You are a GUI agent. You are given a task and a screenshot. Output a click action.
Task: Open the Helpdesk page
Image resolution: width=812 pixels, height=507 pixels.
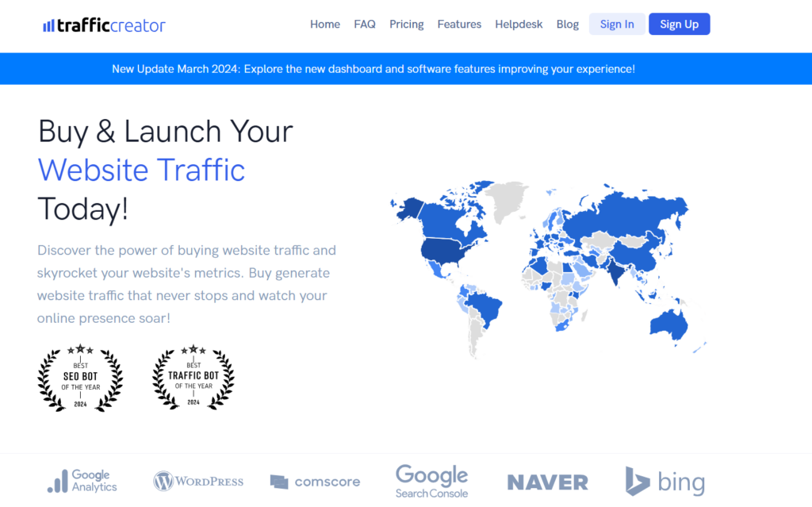[x=519, y=24]
